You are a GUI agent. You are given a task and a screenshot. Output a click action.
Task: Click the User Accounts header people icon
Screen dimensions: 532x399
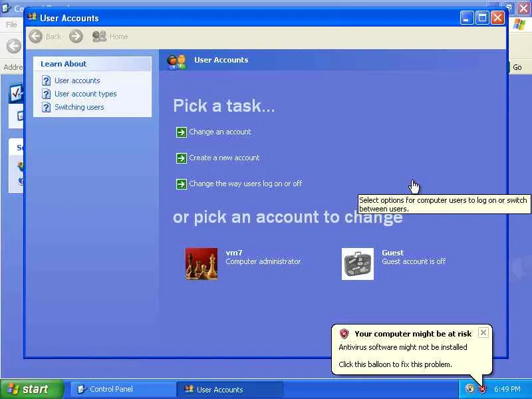176,61
